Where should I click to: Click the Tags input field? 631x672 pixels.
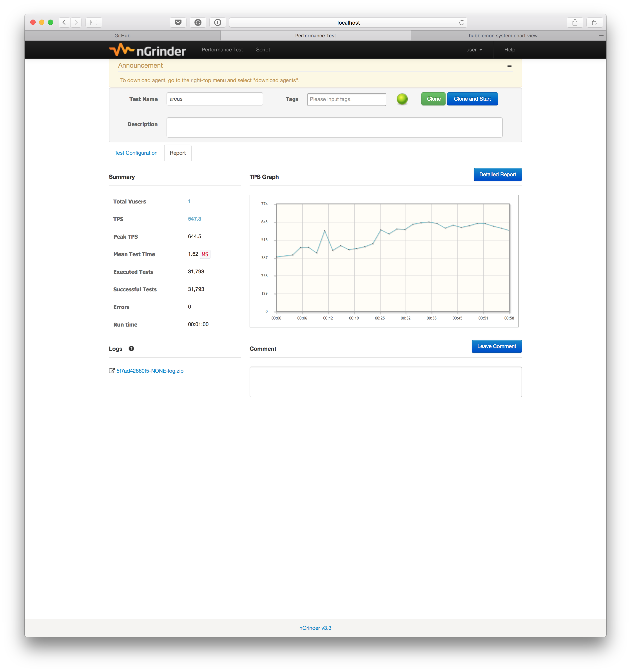346,99
